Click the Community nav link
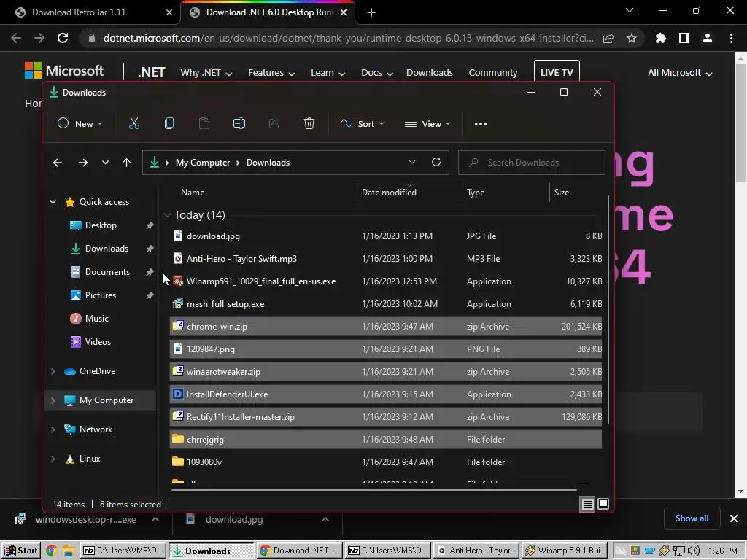 pos(493,73)
